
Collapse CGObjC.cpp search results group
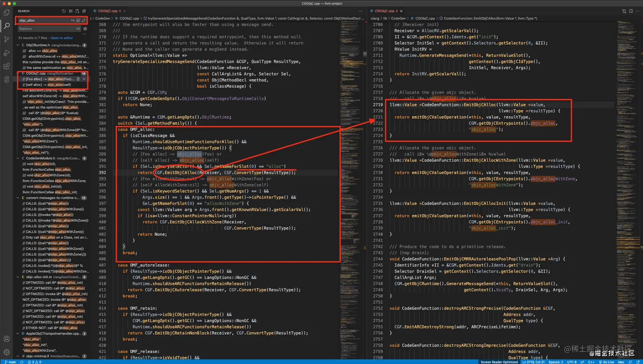18,74
